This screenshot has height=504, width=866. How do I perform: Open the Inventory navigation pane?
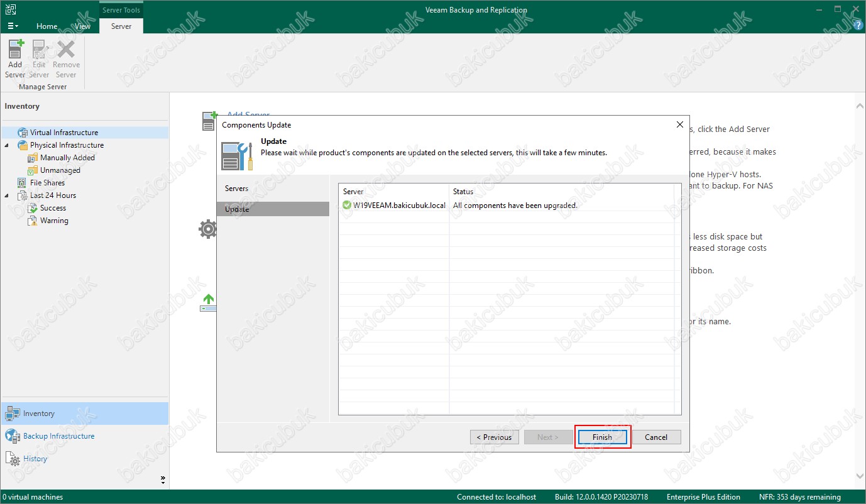pos(85,414)
